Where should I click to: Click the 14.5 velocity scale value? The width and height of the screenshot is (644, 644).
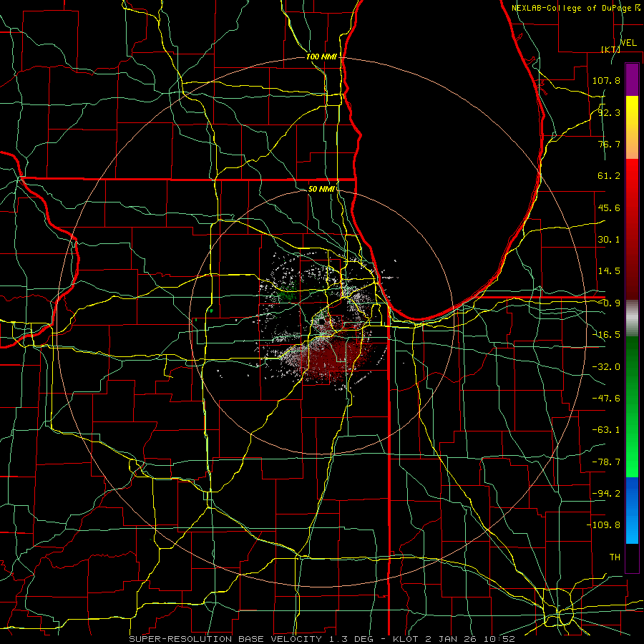click(x=609, y=271)
